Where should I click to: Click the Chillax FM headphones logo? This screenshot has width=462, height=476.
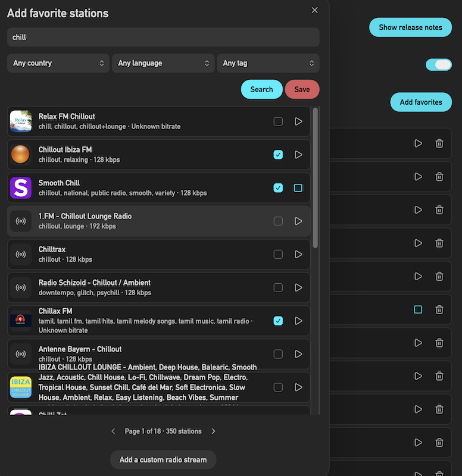point(21,321)
